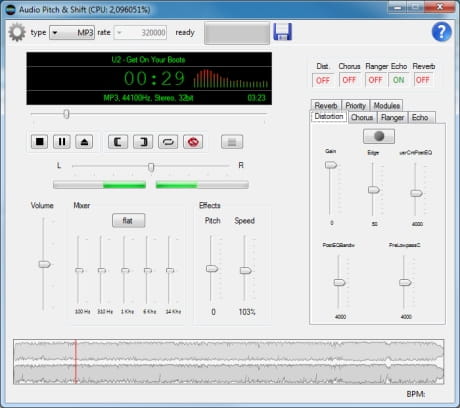The image size is (460, 408).
Task: Toggle the Reverb effect OFF indicator
Action: click(x=423, y=80)
